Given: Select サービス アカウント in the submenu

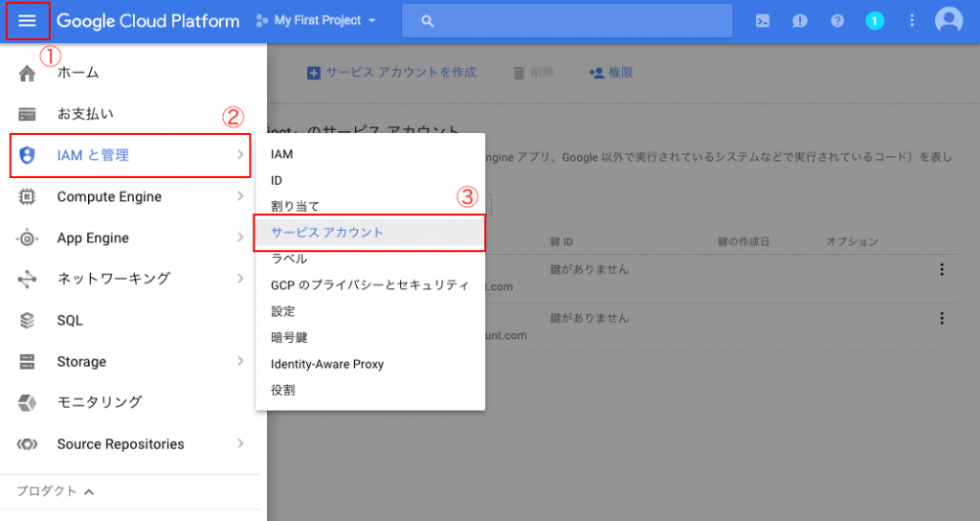Looking at the screenshot, I should (x=370, y=233).
